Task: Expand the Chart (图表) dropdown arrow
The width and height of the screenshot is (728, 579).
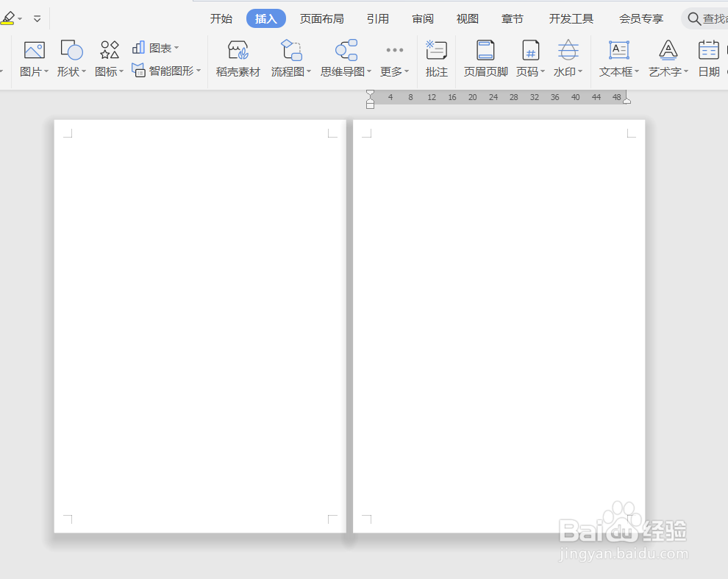Action: [176, 48]
